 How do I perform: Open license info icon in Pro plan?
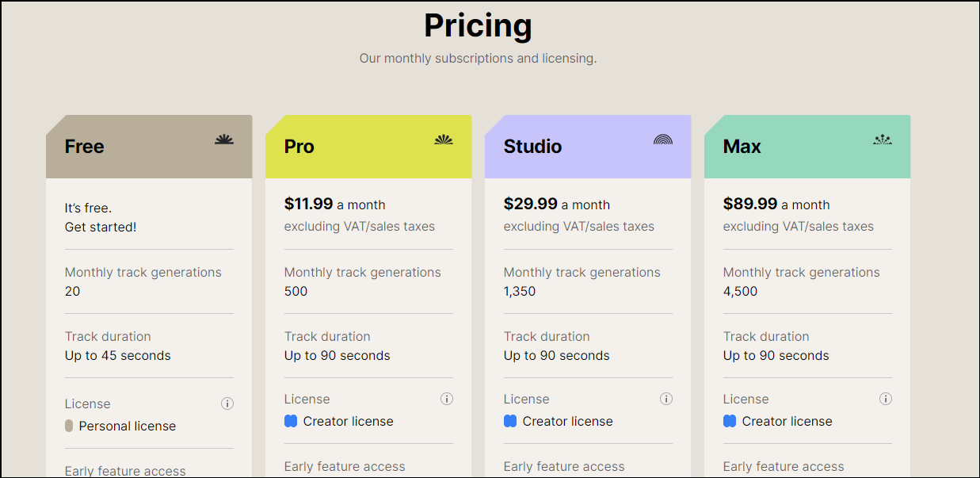pos(447,399)
